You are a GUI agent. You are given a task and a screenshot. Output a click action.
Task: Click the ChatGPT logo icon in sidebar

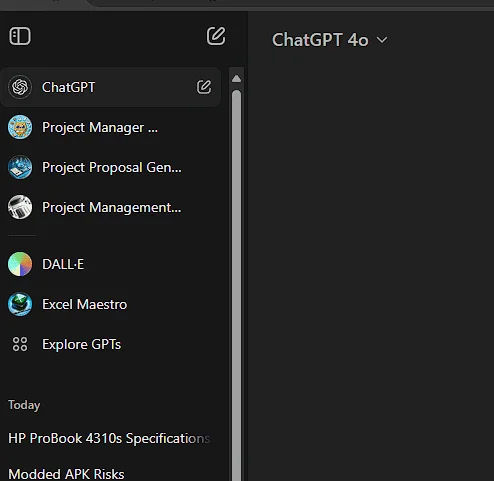pos(20,87)
